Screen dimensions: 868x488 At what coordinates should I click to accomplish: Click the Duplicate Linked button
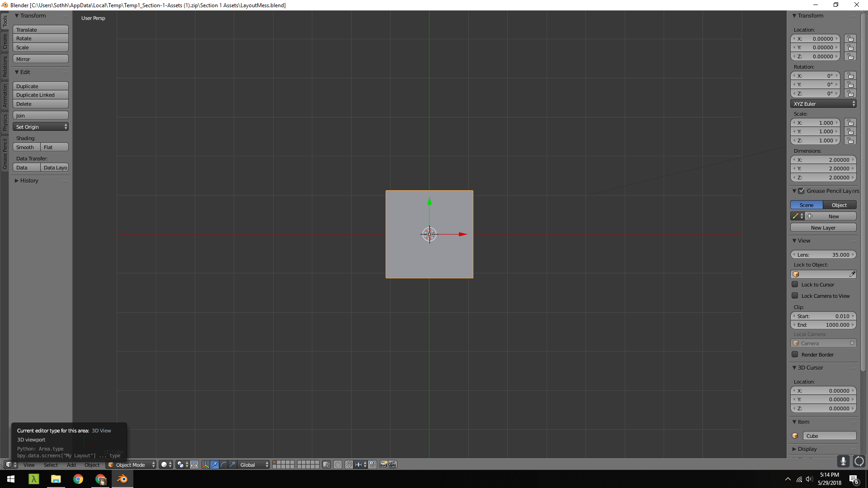[41, 95]
